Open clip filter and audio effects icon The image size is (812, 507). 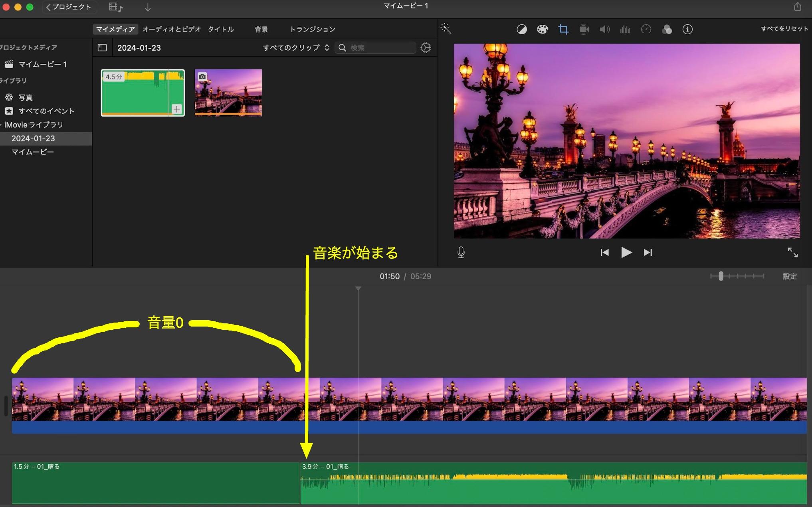pos(667,29)
